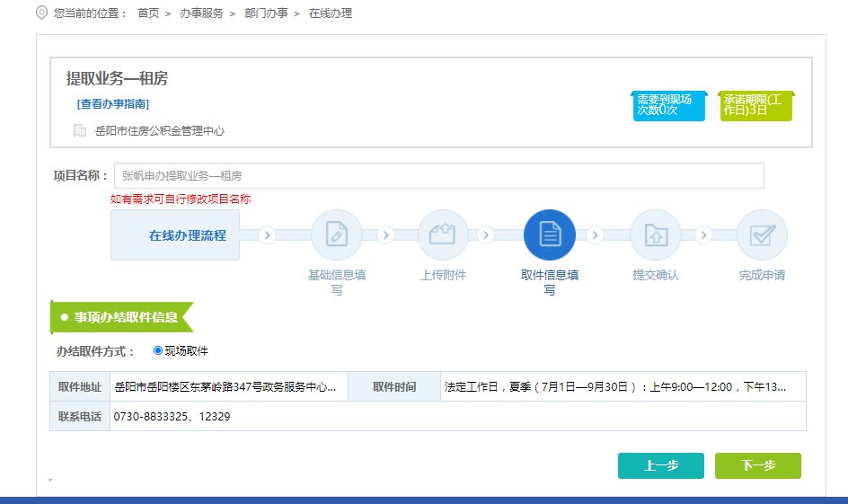
Task: Click the building icon beside 岳阳市住房公积金管理中心
Action: 80,130
